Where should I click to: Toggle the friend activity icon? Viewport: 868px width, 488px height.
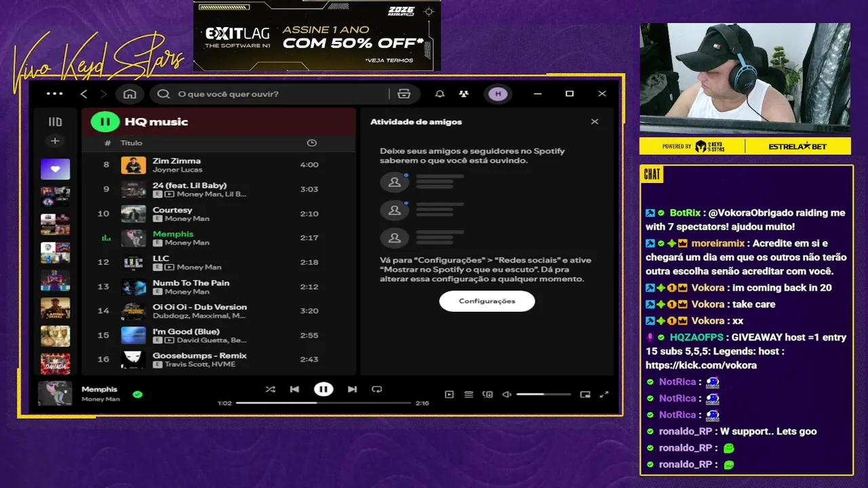coord(464,94)
